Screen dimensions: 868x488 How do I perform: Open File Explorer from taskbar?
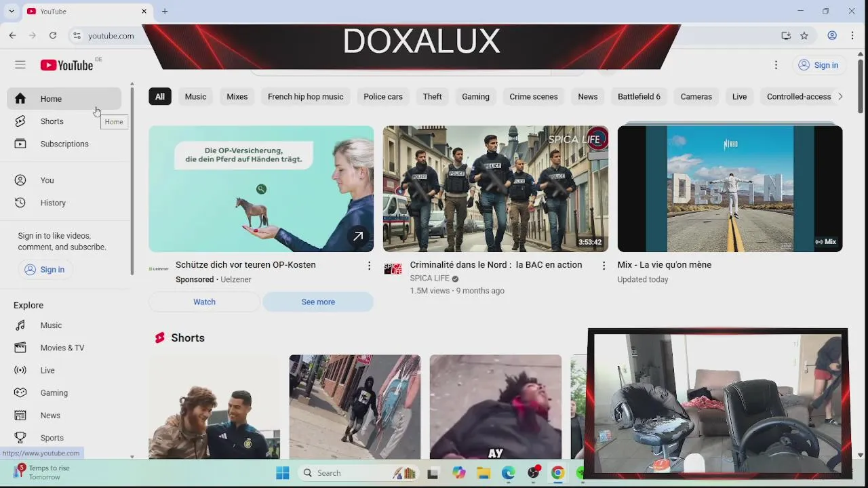(x=484, y=473)
